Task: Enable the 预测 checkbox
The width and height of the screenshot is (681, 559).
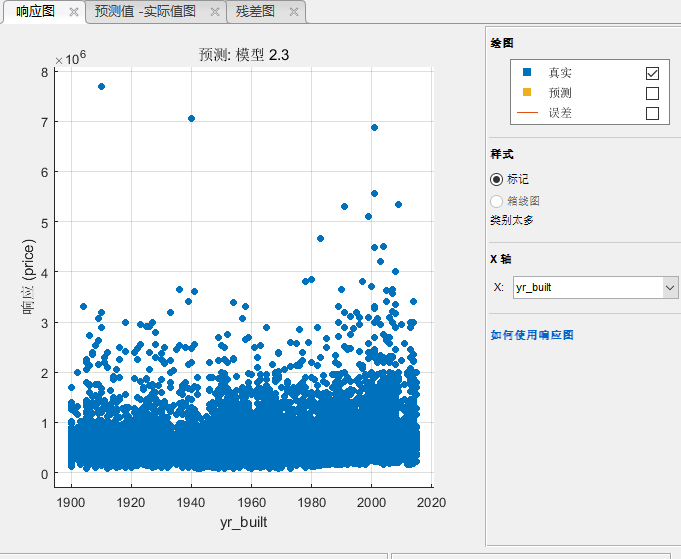Action: 652,93
